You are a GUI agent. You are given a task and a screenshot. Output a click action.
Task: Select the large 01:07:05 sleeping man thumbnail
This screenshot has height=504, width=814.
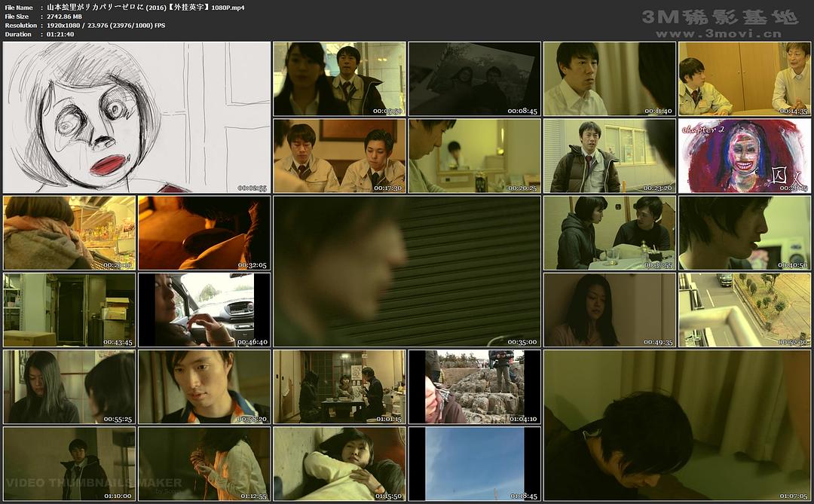point(677,425)
